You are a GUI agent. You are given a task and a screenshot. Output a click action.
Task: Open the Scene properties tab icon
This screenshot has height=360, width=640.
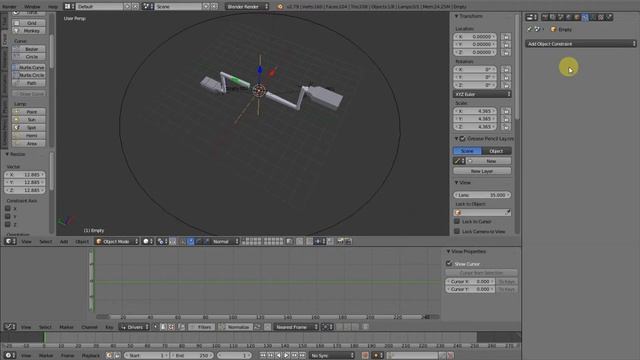560,17
